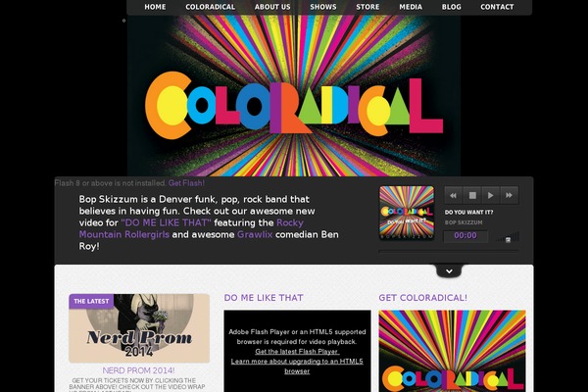Screen dimensions: 588x392
Task: Open About Us page
Action: pyautogui.click(x=272, y=7)
